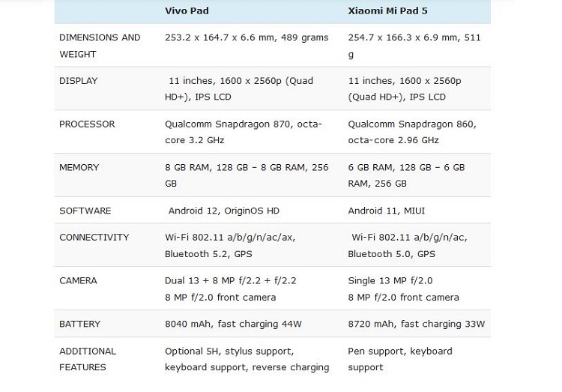Select the SOFTWARE row label
562x392 pixels.
tap(85, 211)
